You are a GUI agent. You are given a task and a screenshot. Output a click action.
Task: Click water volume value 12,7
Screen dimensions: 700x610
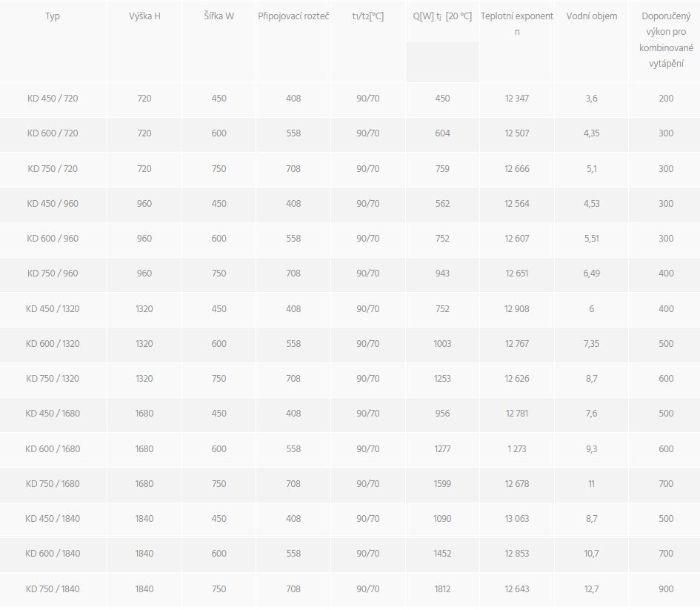(x=591, y=589)
